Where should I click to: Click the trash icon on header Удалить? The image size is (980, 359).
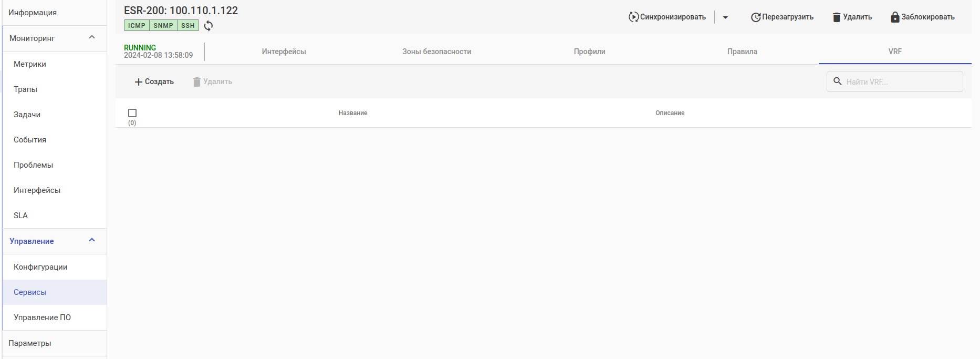[x=837, y=17]
